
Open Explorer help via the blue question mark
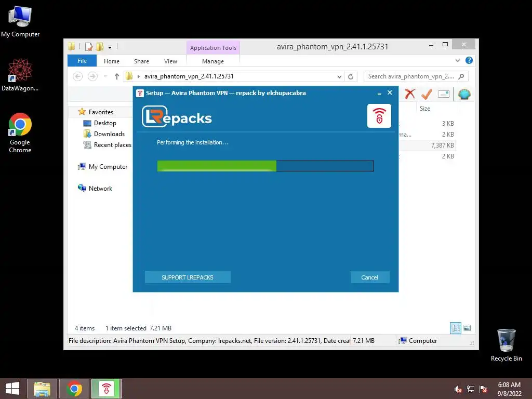click(469, 60)
